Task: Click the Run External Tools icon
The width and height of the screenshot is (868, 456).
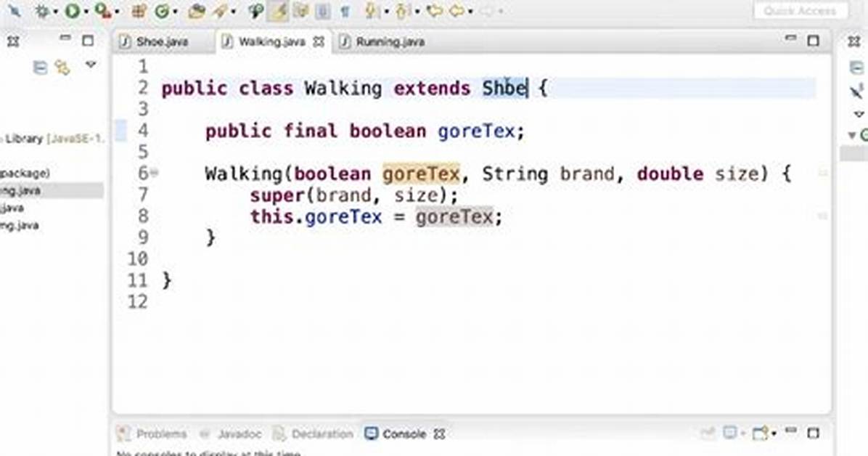Action: [102, 10]
